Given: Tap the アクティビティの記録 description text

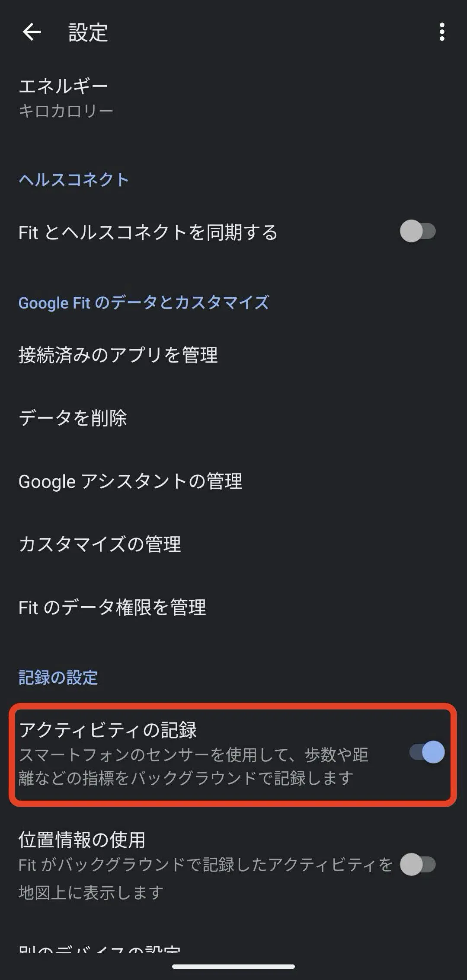Looking at the screenshot, I should (192, 767).
